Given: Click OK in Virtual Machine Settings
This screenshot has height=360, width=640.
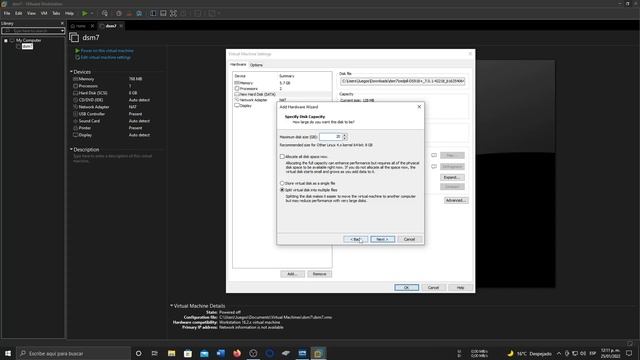Looking at the screenshot, I should point(407,288).
